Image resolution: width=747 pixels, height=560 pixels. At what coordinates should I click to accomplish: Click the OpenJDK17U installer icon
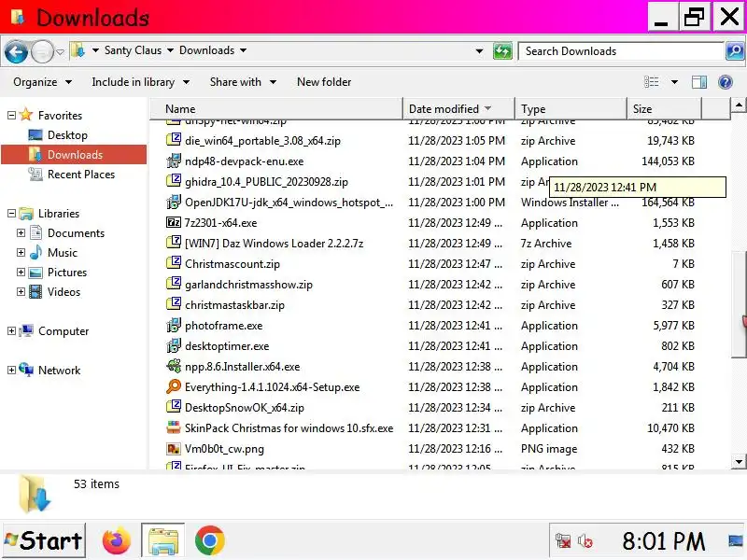[x=174, y=202]
